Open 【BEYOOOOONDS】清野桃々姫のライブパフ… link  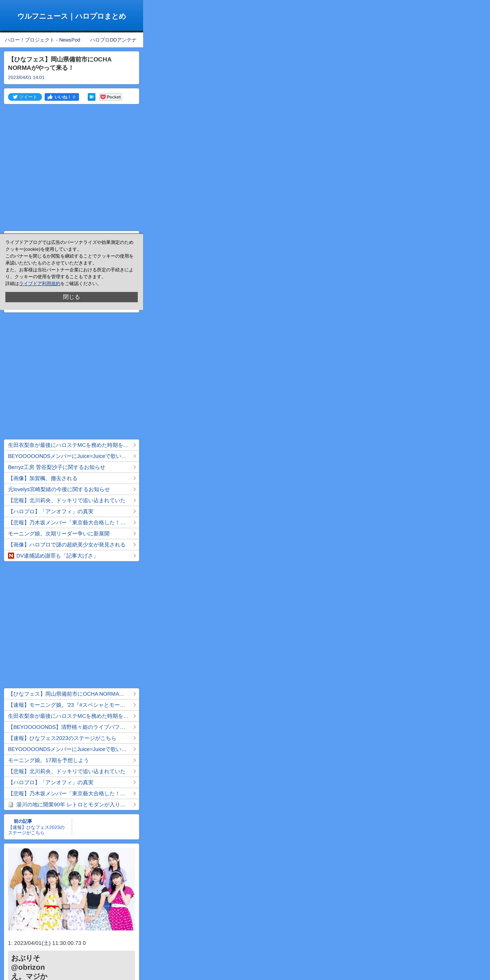point(71,727)
